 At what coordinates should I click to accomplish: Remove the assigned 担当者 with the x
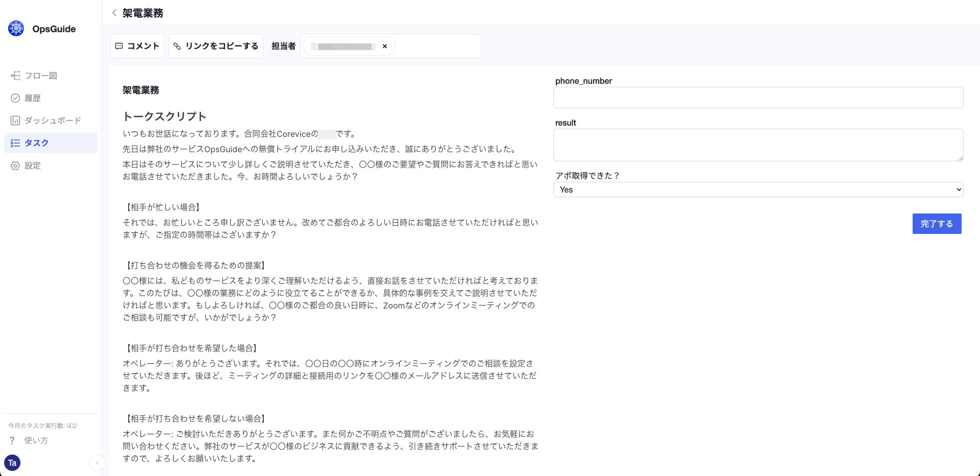click(385, 46)
